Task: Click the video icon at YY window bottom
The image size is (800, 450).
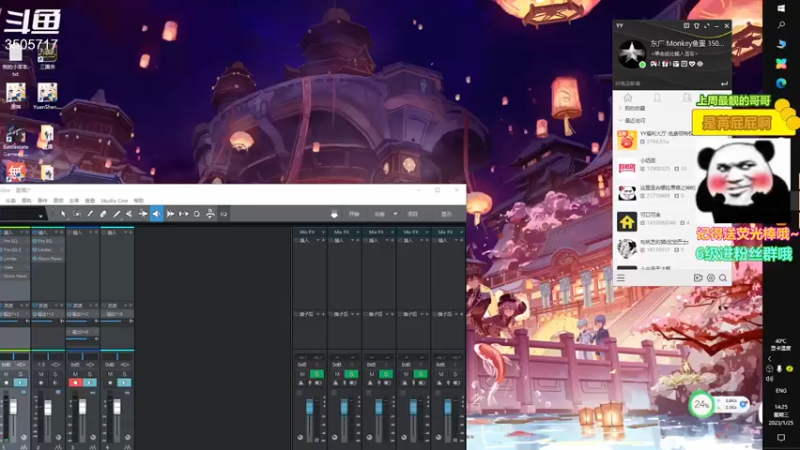Action: tap(698, 278)
